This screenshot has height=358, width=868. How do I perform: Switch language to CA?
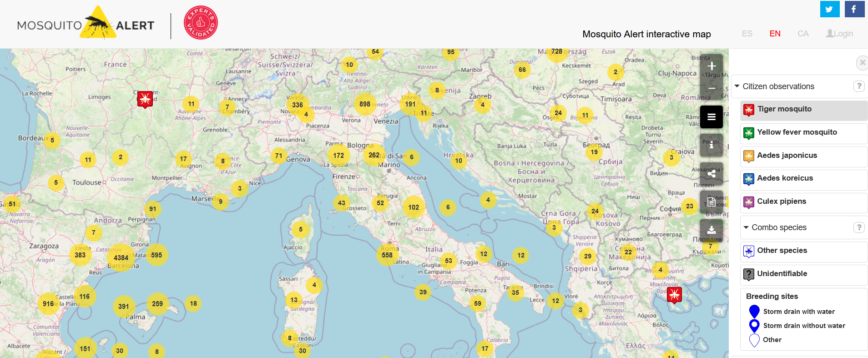tap(803, 34)
